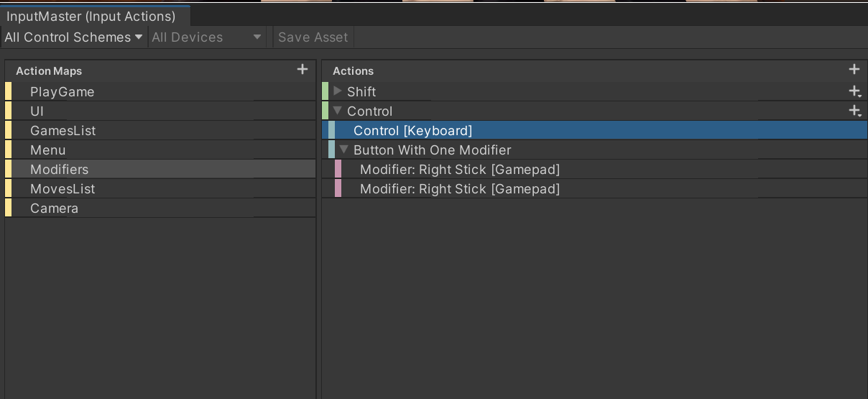Add binding to the Shift action

(854, 91)
